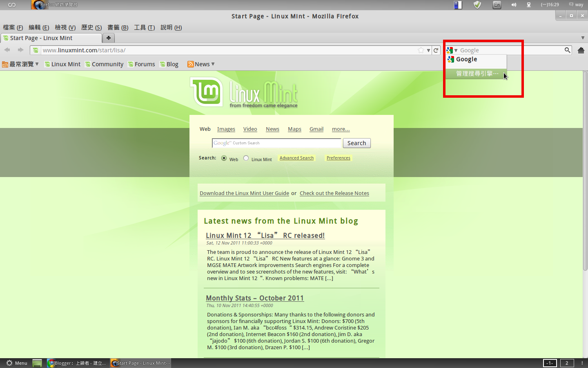Open the Forums bookmark
The height and width of the screenshot is (368, 588).
141,64
